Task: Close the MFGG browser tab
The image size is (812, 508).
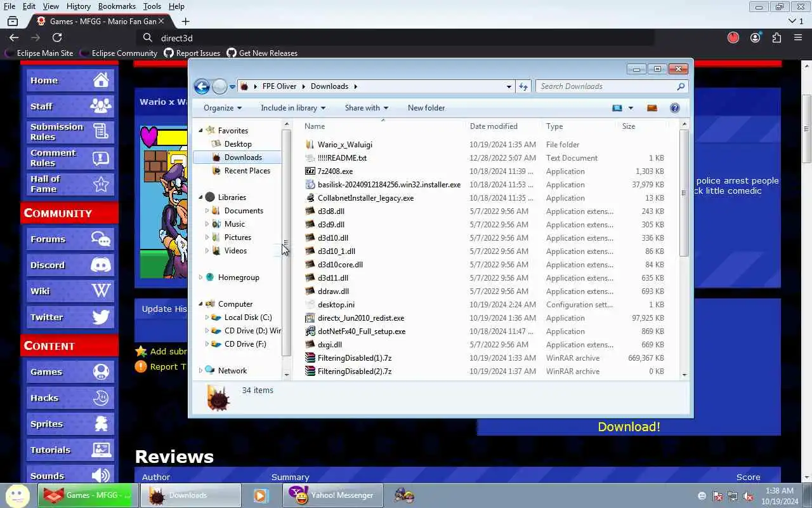Action: (x=161, y=21)
